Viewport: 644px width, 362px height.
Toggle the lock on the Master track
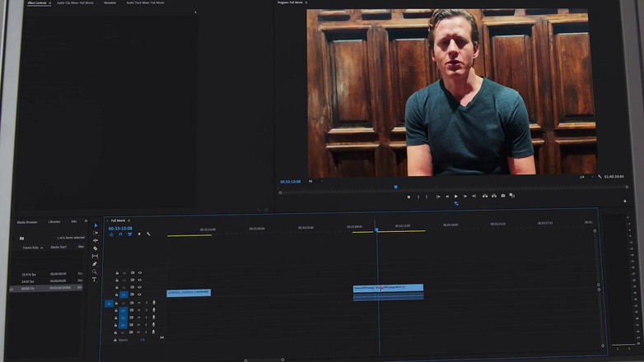tap(117, 340)
